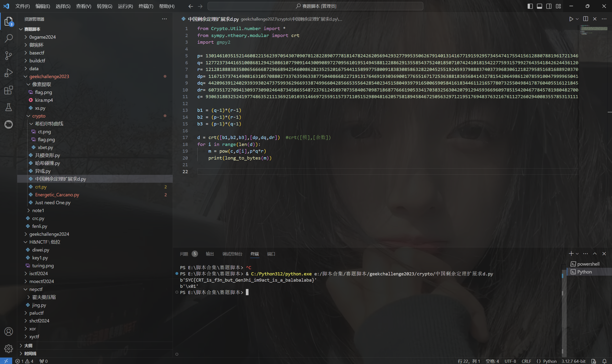Change UTF-8 encoding in status bar
The height and width of the screenshot is (364, 612).
click(x=510, y=361)
